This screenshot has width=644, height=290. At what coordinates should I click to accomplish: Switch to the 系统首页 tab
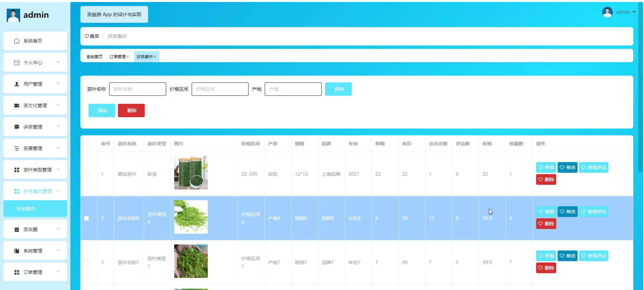[x=94, y=57]
